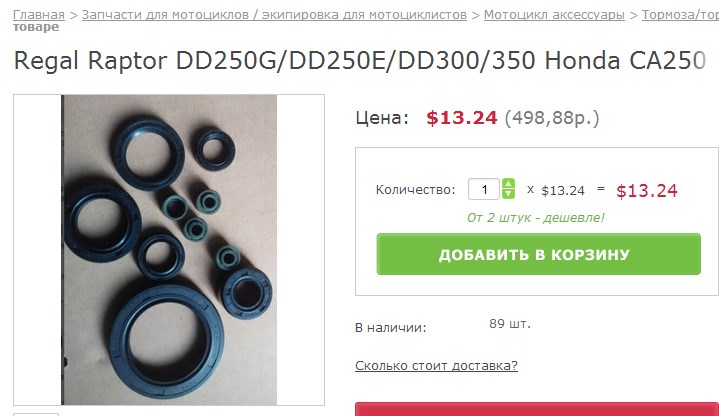Enlarge the oil seals product photo
This screenshot has width=719, height=416.
(169, 250)
